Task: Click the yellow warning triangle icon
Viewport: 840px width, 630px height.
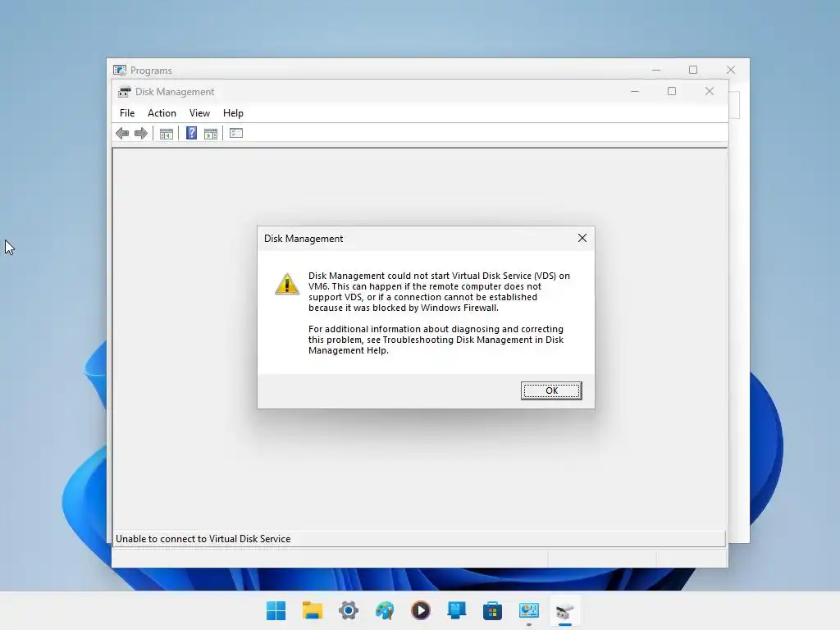Action: coord(287,284)
